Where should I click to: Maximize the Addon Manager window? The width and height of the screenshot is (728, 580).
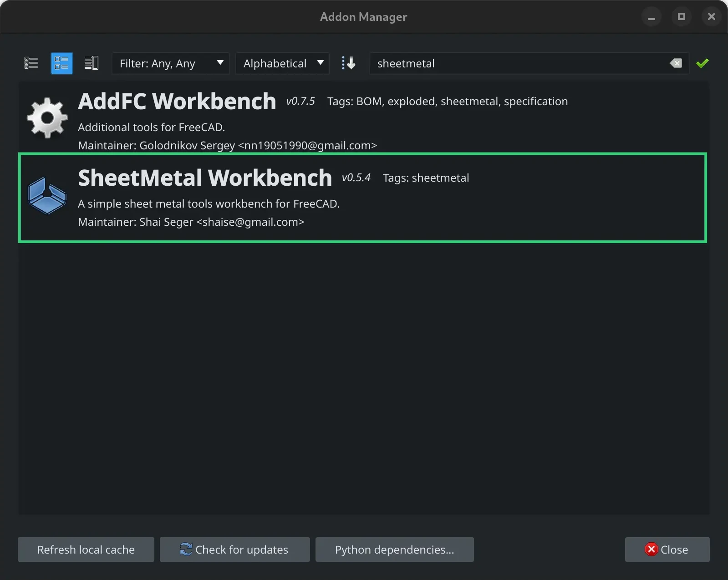[681, 17]
